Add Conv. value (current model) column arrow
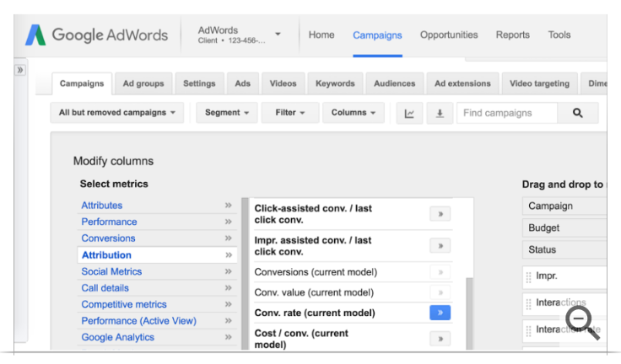This screenshot has width=621, height=364. pyautogui.click(x=440, y=292)
